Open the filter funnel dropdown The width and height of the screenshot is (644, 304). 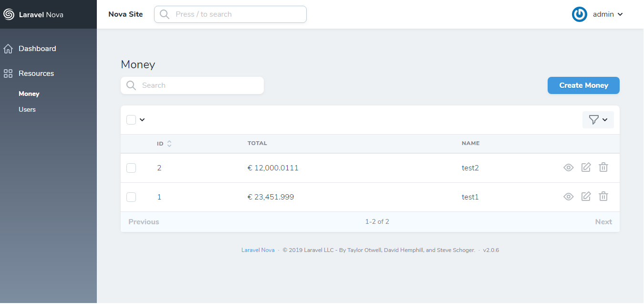click(598, 120)
